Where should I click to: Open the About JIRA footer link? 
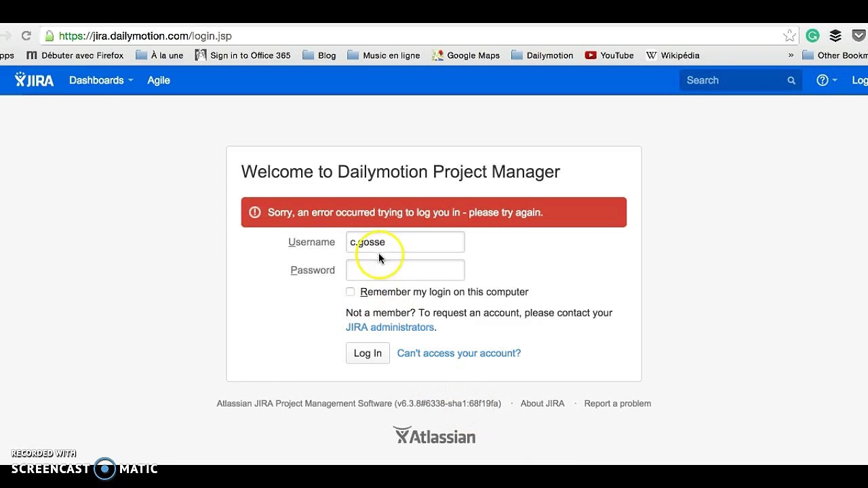point(542,403)
